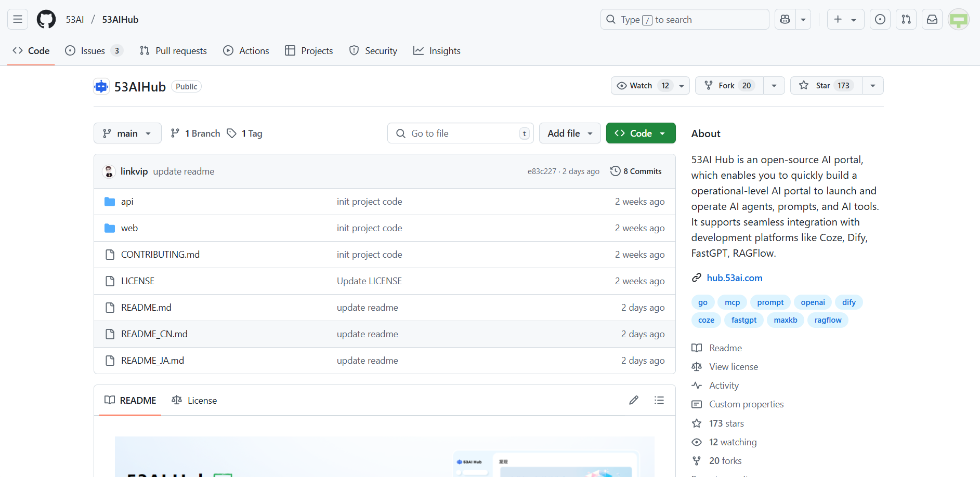Expand the Fork options dropdown arrow
The height and width of the screenshot is (477, 980).
click(x=774, y=86)
